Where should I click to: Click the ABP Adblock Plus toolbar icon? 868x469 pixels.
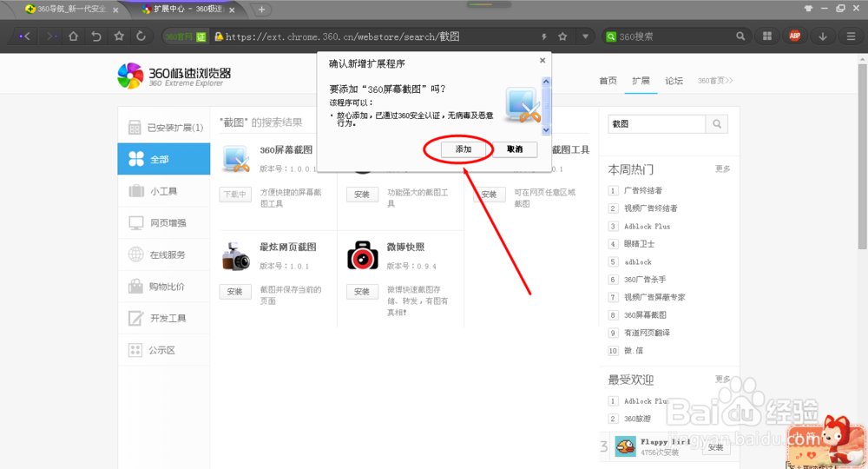coord(795,36)
